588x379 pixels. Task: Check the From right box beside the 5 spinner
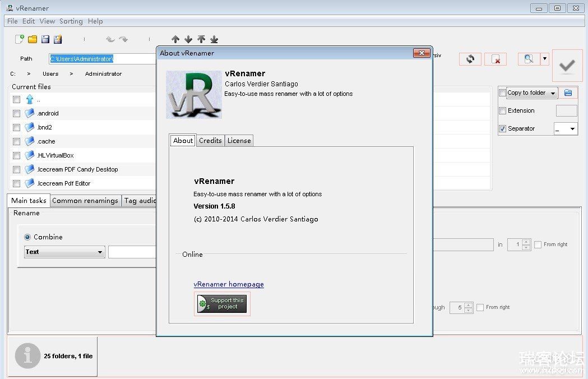[480, 307]
